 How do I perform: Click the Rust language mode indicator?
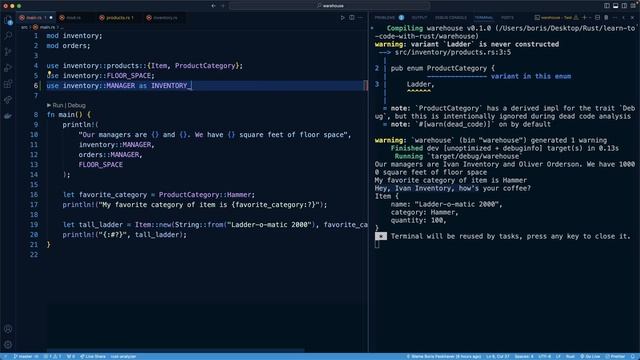[570, 356]
